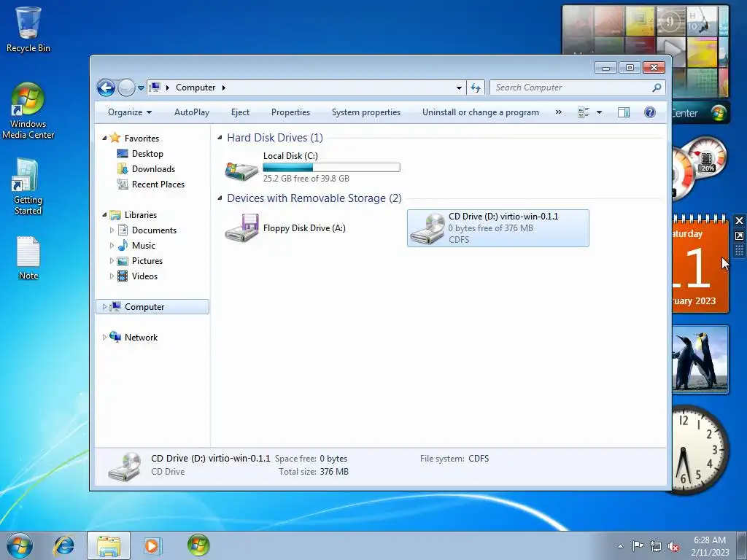This screenshot has width=747, height=560.
Task: Expand the Videos library node
Action: pos(112,276)
